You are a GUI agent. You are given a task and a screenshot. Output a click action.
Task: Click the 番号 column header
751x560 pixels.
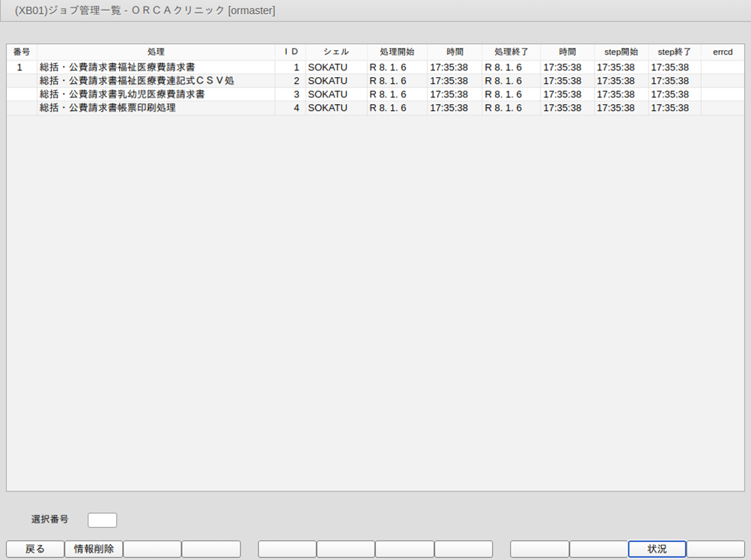22,52
